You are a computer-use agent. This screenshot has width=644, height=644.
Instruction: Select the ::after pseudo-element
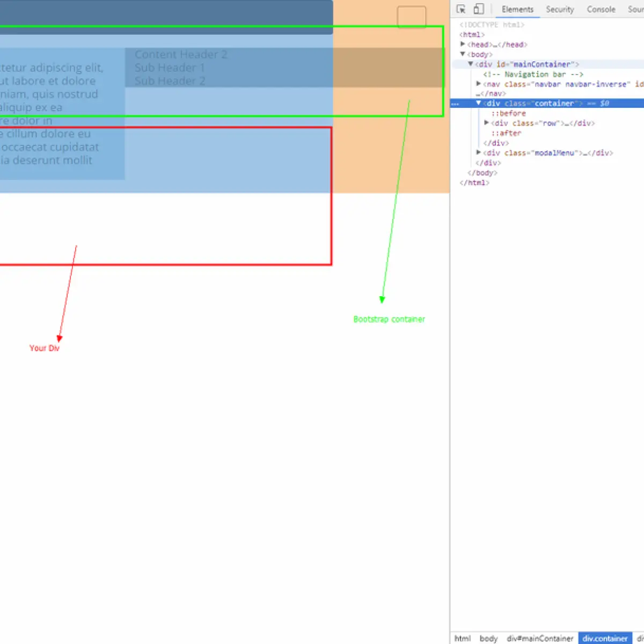click(506, 133)
